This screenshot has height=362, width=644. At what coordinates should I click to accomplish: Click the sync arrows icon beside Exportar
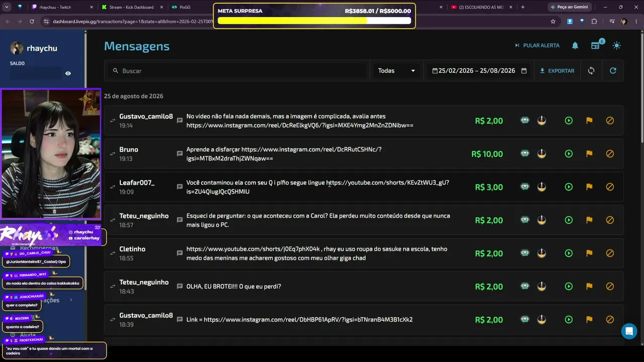click(x=591, y=71)
